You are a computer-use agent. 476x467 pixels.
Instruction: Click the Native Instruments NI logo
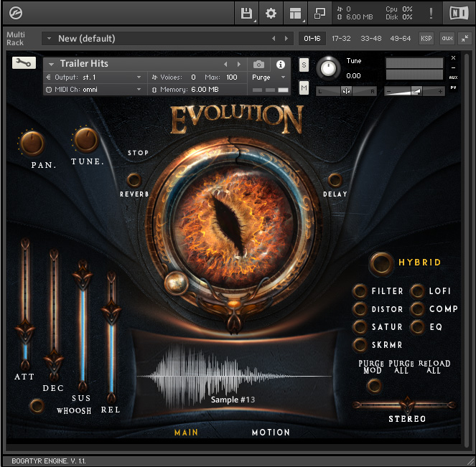click(x=459, y=13)
